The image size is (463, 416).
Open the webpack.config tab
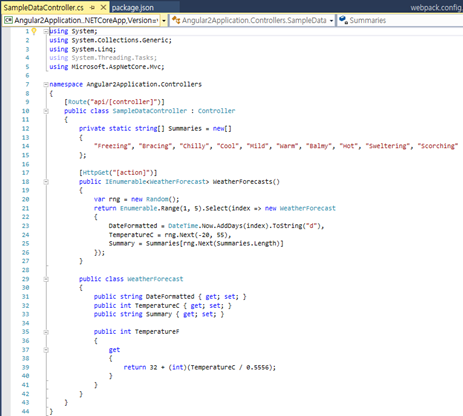point(435,7)
